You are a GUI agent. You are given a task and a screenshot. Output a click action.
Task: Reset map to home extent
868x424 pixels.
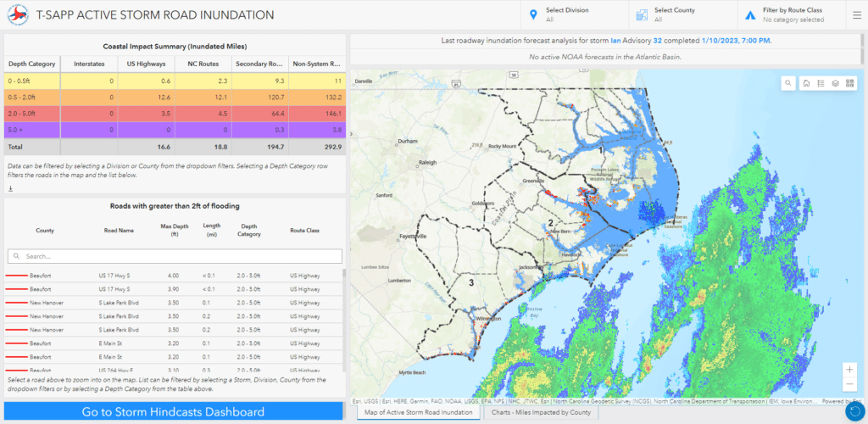(806, 83)
